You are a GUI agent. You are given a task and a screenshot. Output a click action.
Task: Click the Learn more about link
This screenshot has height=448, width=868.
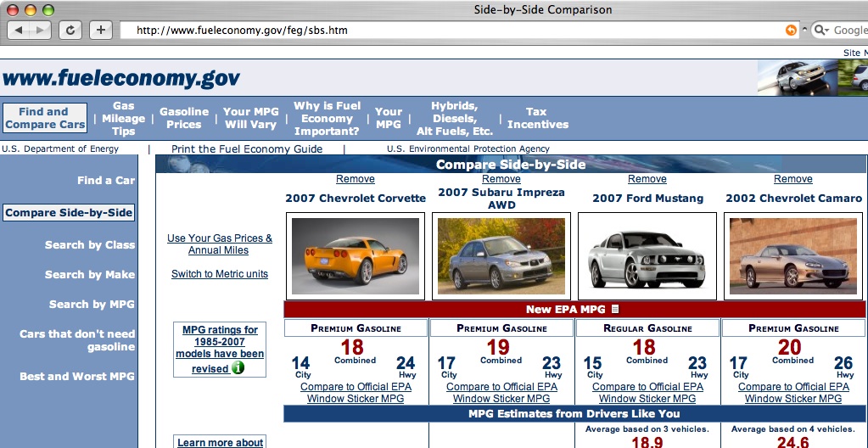221,442
